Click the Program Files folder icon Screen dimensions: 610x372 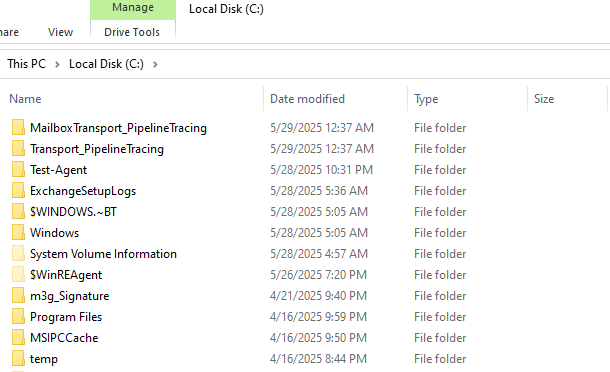(18, 317)
